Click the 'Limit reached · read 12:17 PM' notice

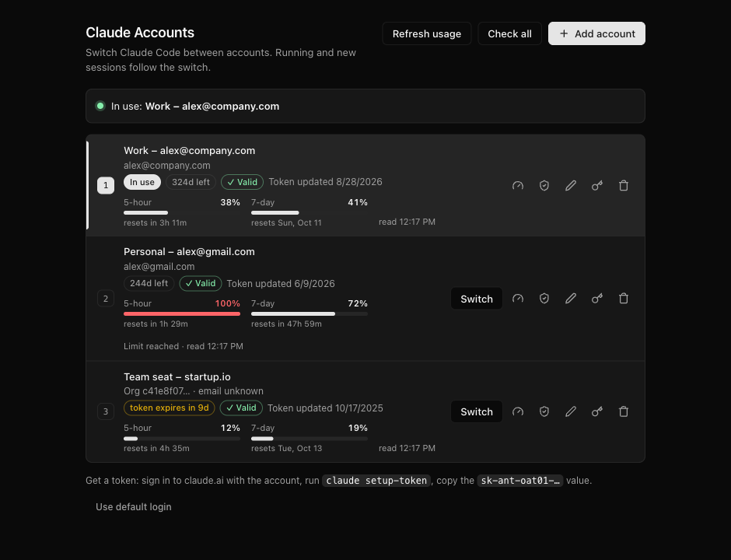tap(184, 346)
